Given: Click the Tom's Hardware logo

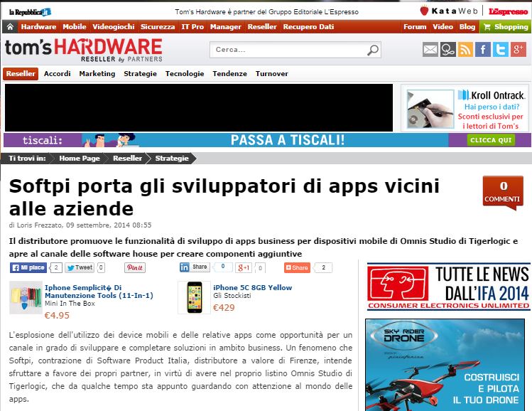Looking at the screenshot, I should [x=84, y=50].
